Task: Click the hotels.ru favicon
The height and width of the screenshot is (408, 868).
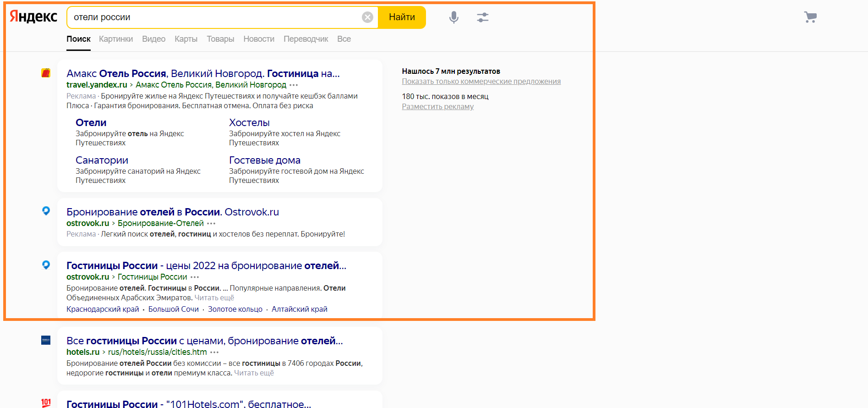Action: pos(46,340)
